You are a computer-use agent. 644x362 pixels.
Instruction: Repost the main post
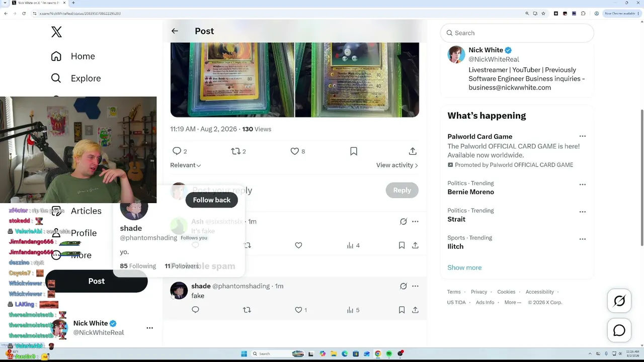[235, 151]
